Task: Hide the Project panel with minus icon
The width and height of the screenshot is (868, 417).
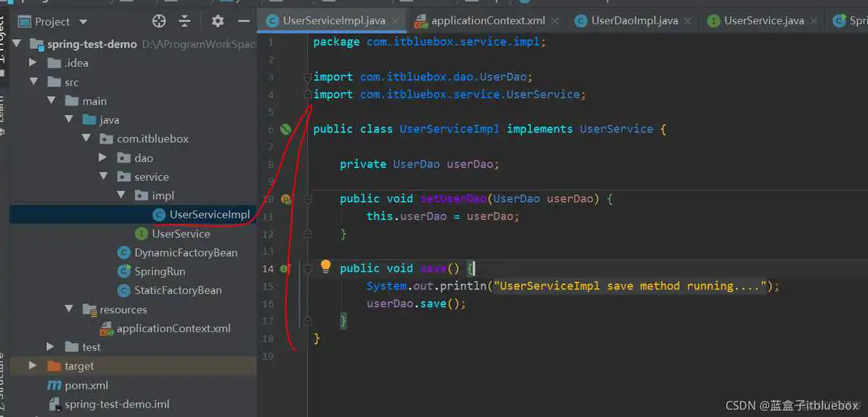Action: click(x=244, y=21)
